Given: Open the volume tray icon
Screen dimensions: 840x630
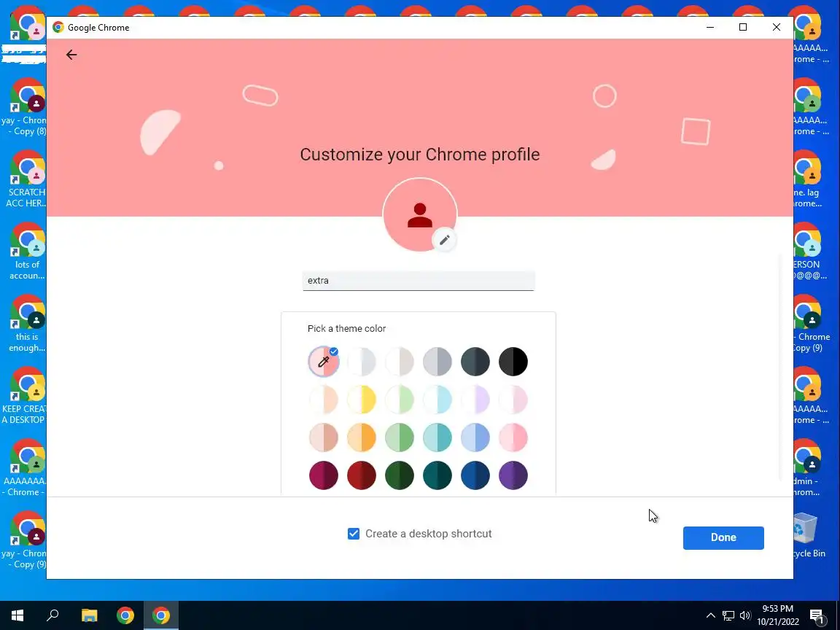Looking at the screenshot, I should point(744,615).
